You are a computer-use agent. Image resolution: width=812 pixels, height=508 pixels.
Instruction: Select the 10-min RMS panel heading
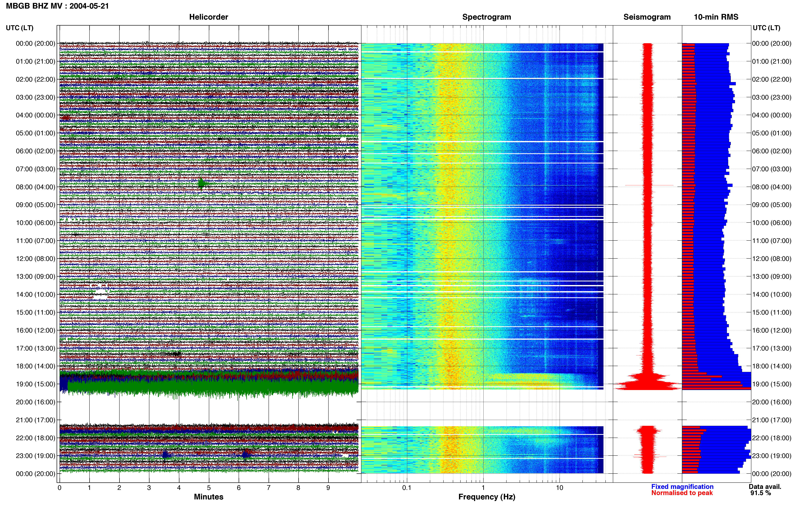[x=716, y=17]
